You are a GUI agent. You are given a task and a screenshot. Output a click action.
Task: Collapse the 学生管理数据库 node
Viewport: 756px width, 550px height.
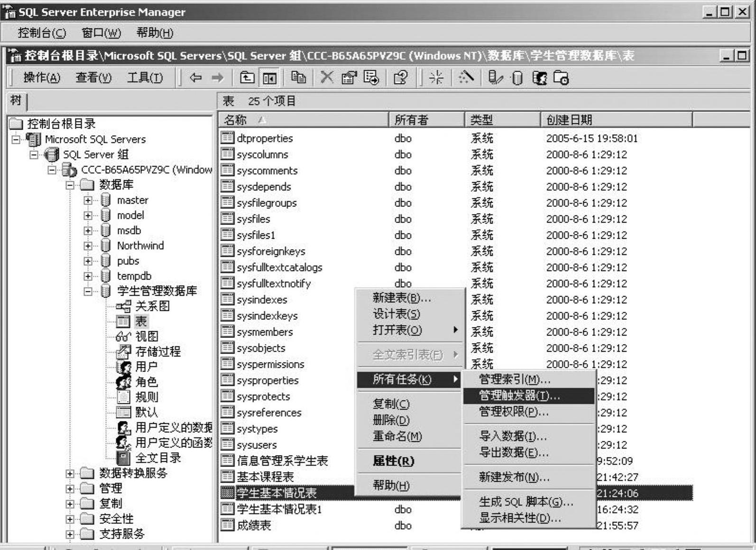point(88,291)
